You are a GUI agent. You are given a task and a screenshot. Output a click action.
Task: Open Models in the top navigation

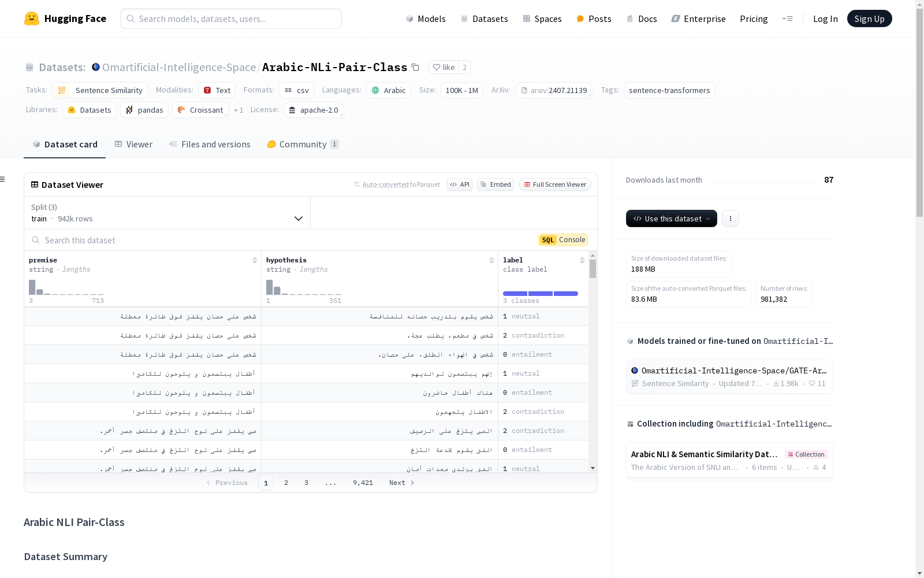[426, 18]
